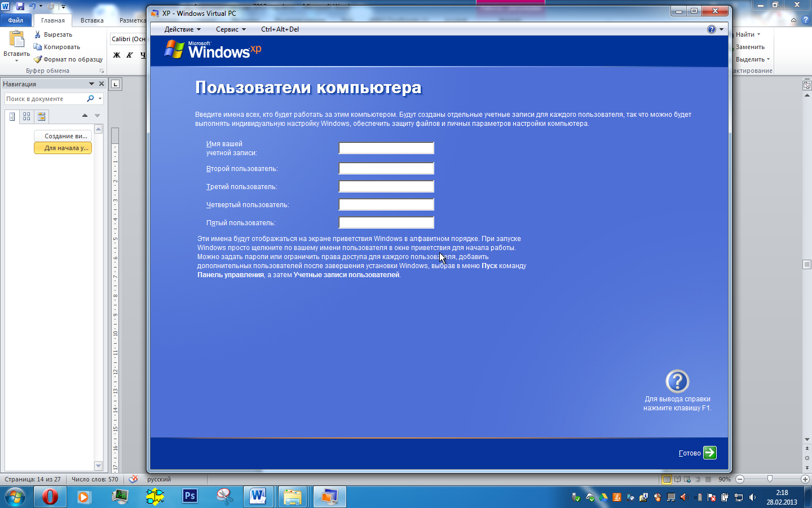Send Ctrl+Alt+Del to virtual machine

tap(280, 29)
